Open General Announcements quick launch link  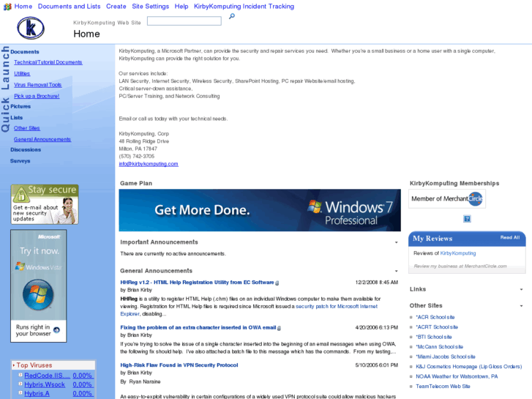pyautogui.click(x=42, y=139)
